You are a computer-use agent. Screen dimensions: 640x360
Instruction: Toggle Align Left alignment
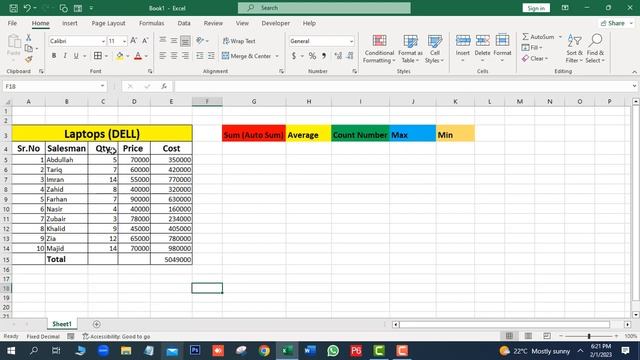pyautogui.click(x=163, y=56)
